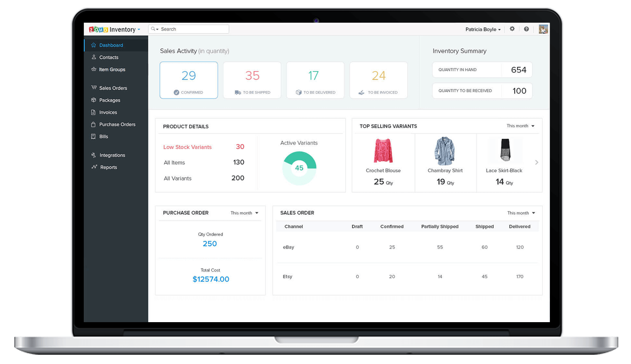Open the Reports section
The image size is (631, 364).
coord(108,167)
